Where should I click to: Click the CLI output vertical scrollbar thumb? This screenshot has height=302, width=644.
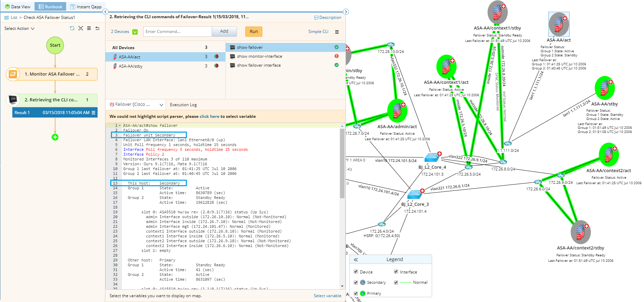342,163
